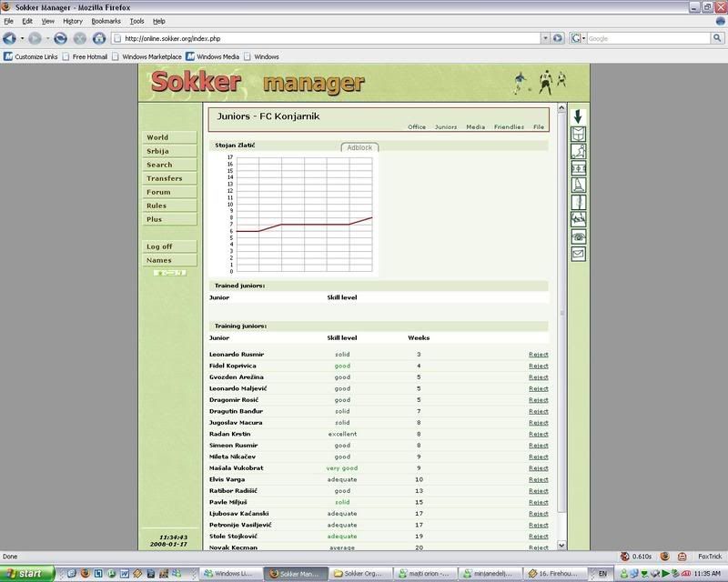Open the Tools menu
728x582 pixels.
coord(136,20)
